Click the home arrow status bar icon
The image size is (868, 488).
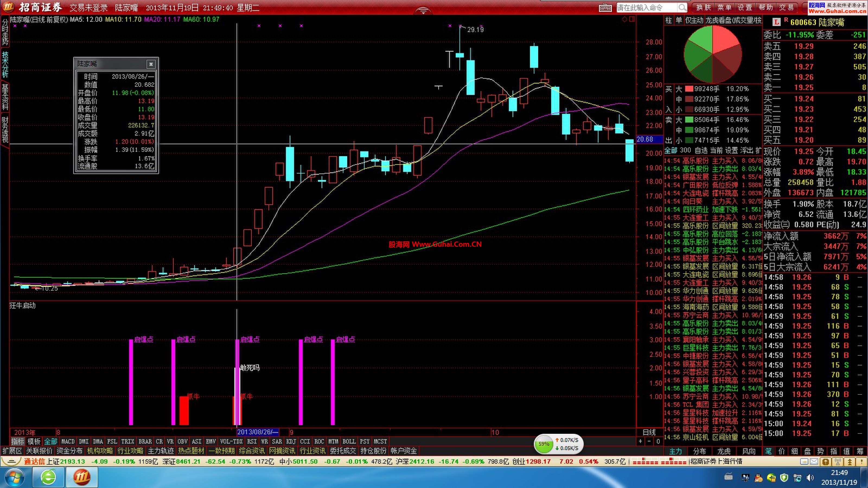[x=825, y=462]
